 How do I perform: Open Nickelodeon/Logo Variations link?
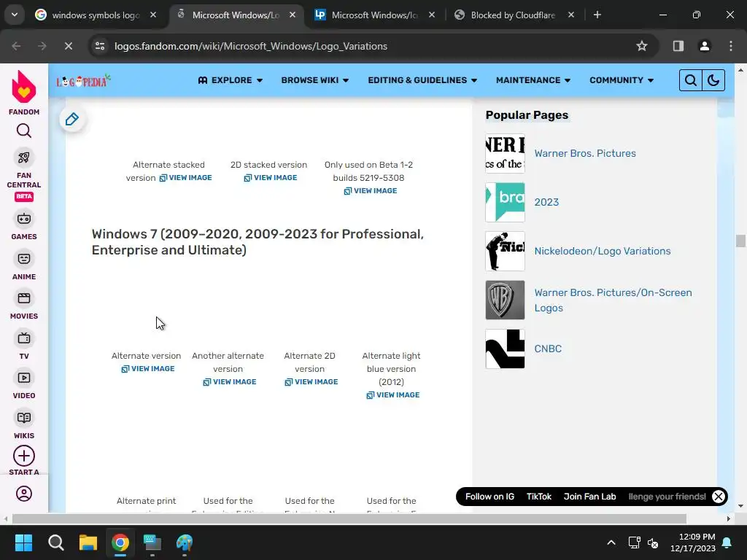pos(602,251)
